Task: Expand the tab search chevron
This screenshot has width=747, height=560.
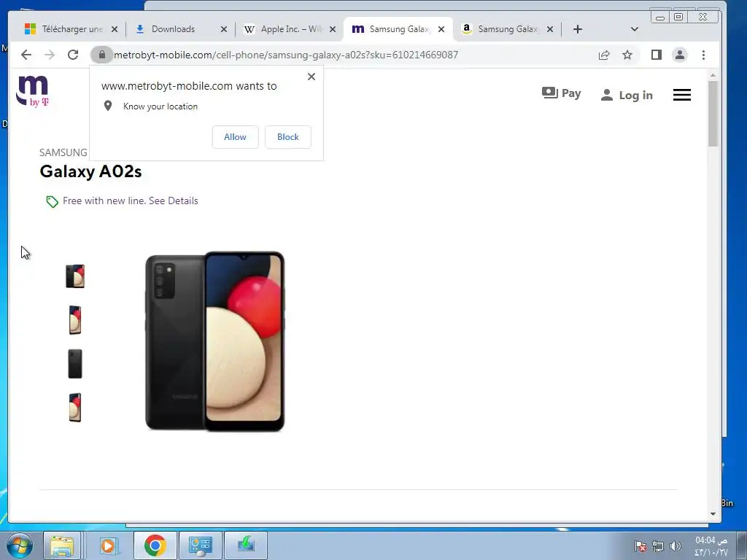Action: (x=634, y=29)
